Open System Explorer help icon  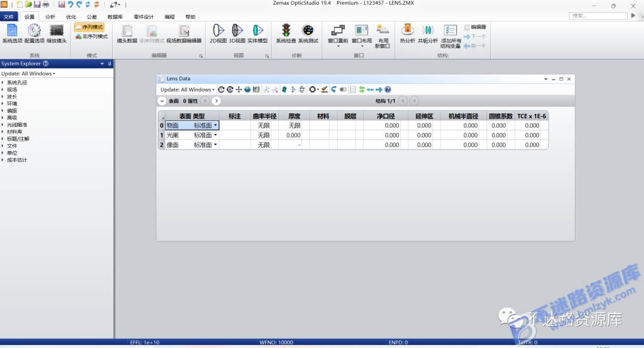coord(45,64)
